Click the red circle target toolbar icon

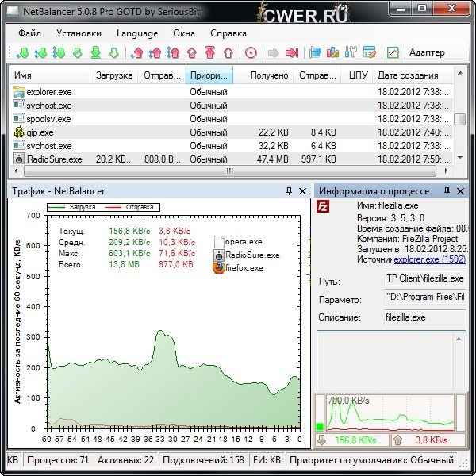click(251, 53)
